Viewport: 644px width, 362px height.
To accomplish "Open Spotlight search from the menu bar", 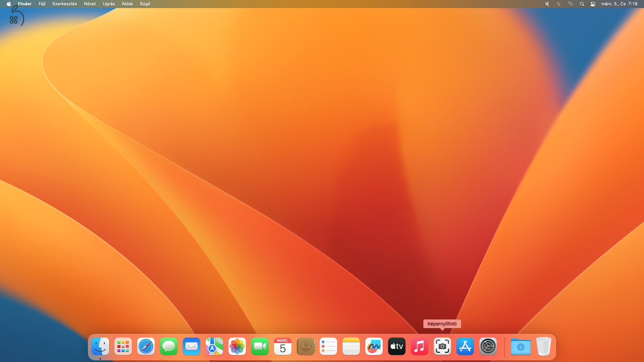I will (x=582, y=4).
